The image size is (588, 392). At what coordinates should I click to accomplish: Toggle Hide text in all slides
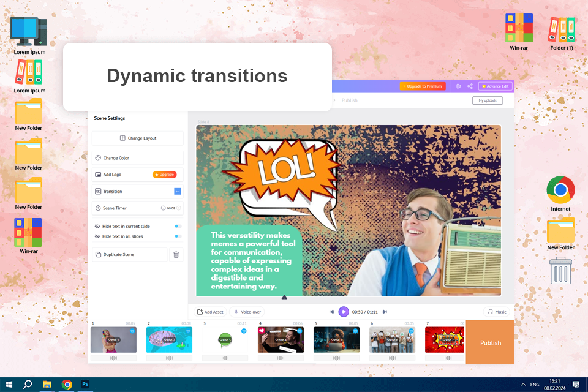pyautogui.click(x=178, y=236)
